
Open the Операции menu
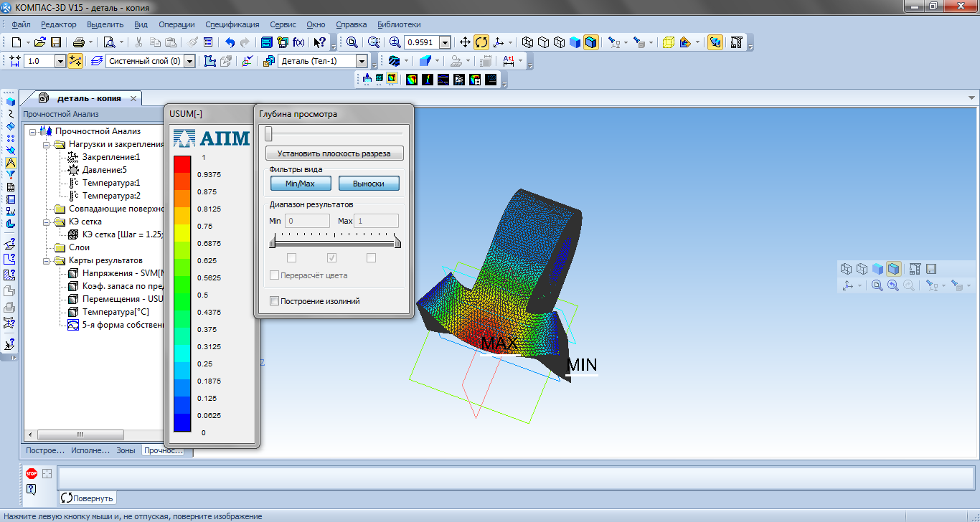coord(176,24)
